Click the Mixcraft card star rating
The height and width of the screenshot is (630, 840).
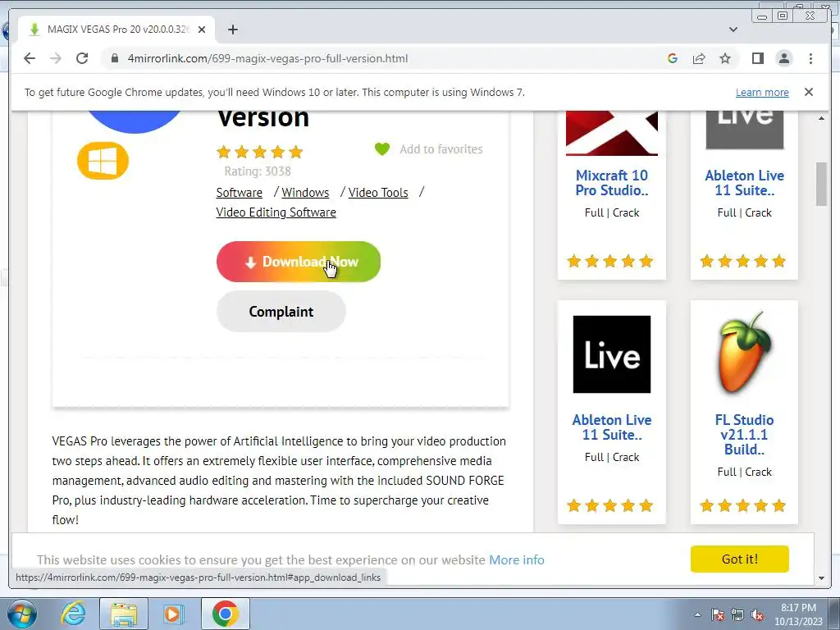pyautogui.click(x=610, y=262)
